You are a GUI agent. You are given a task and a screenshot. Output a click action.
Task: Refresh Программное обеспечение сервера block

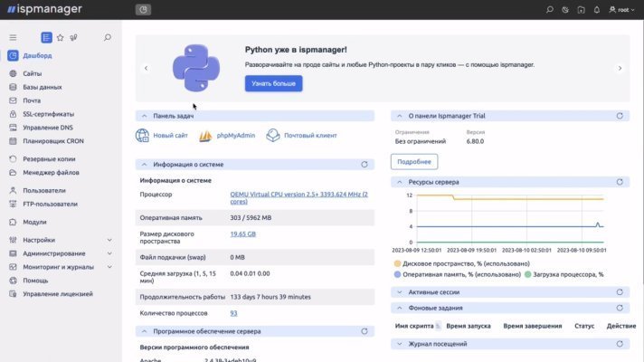click(x=365, y=331)
